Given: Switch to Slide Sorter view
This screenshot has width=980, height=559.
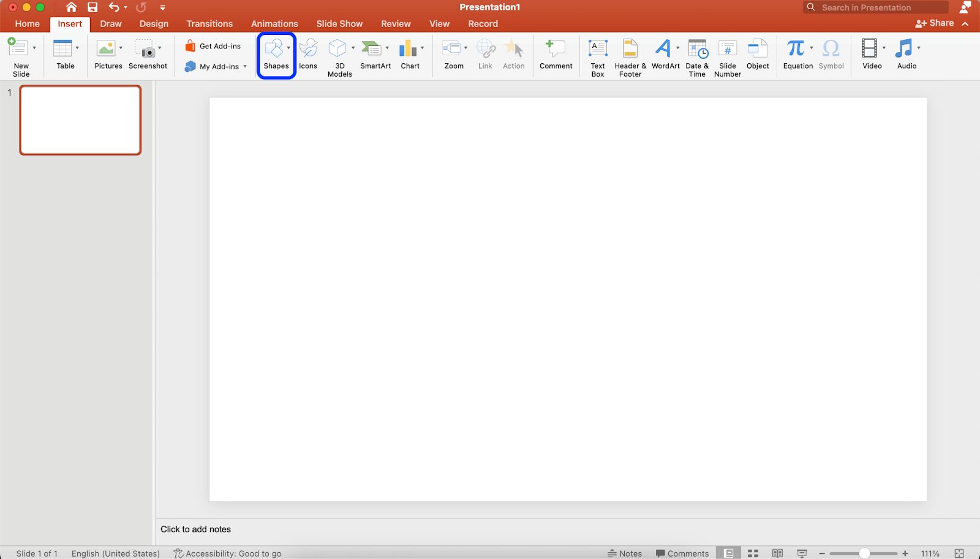Looking at the screenshot, I should tap(753, 552).
